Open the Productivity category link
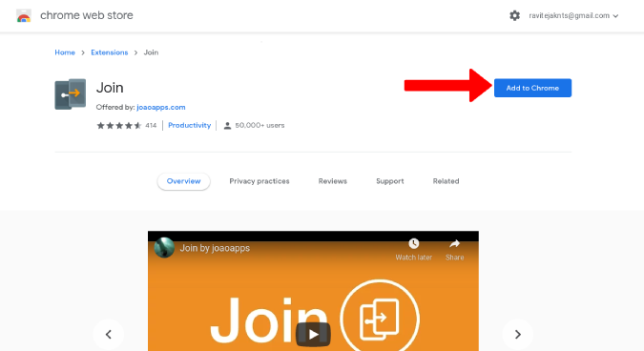This screenshot has height=351, width=644. point(189,125)
